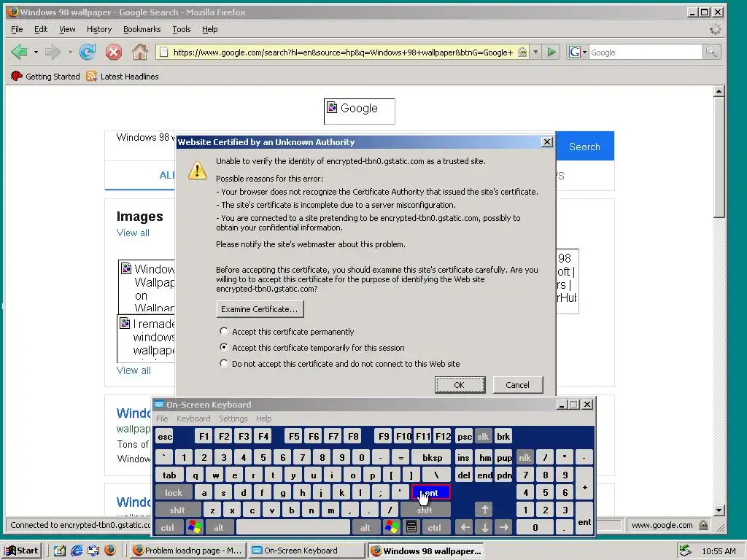Click the right arrow key on On-Screen Keyboard

pos(504,527)
